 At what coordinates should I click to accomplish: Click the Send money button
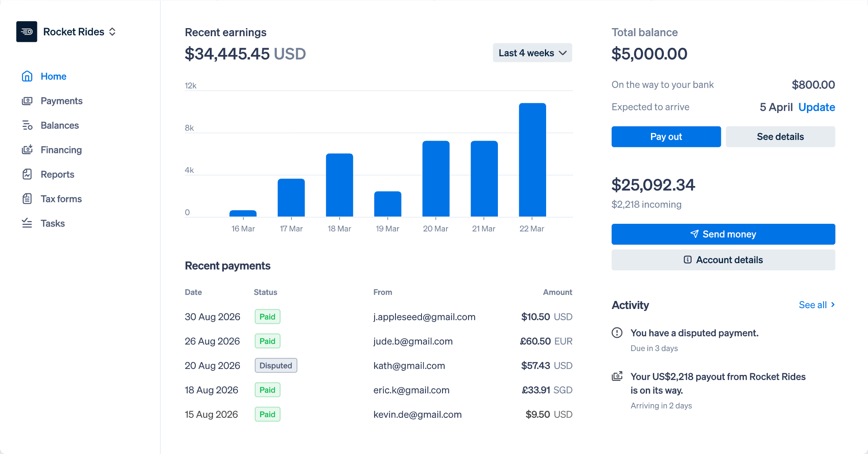723,234
